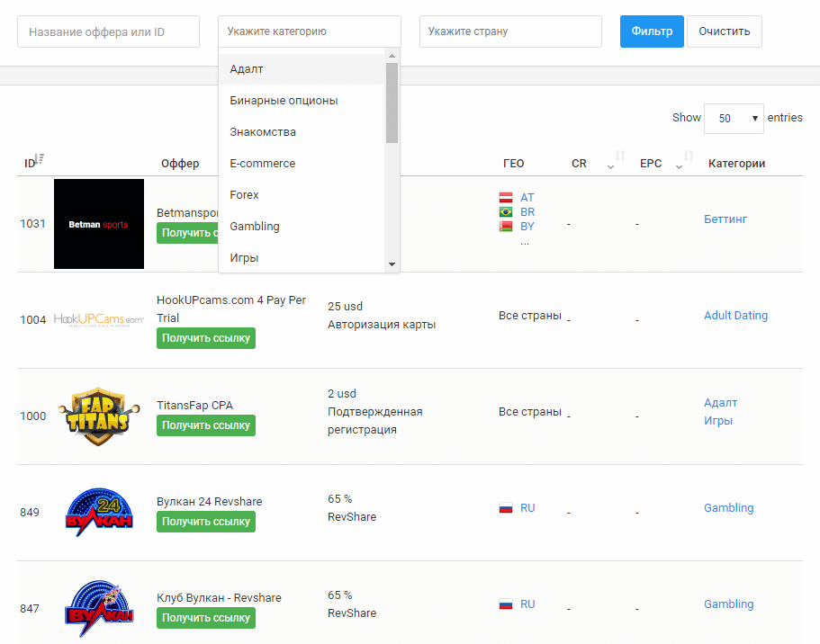Click the Очистить button
The image size is (820, 644).
(725, 31)
